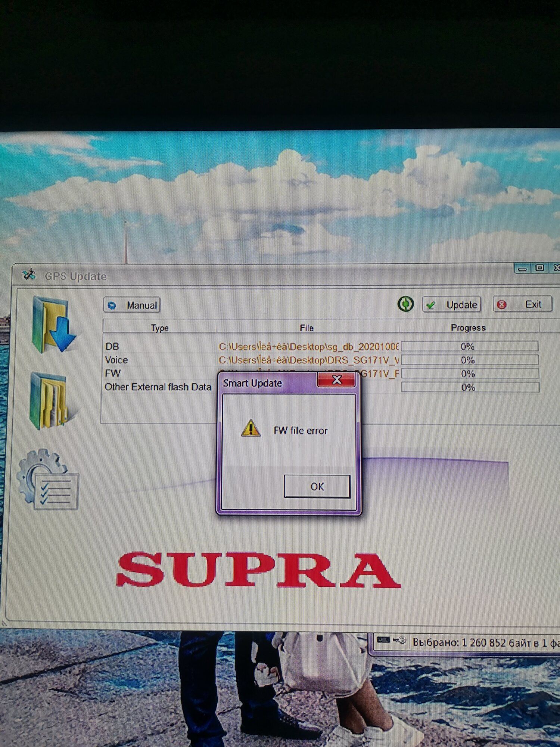The height and width of the screenshot is (747, 560).
Task: Select the DB row type label
Action: [x=112, y=347]
